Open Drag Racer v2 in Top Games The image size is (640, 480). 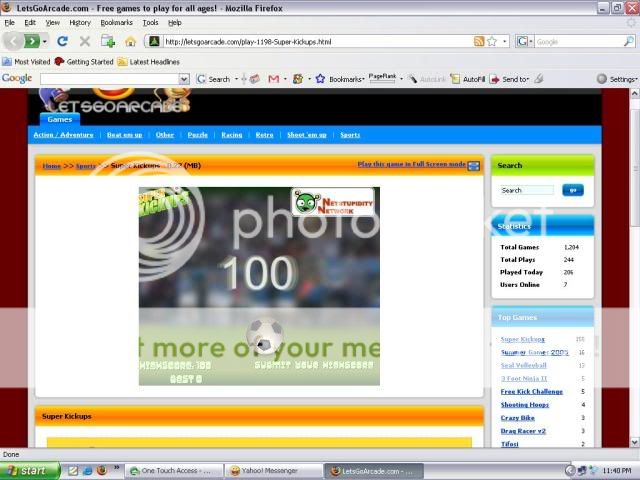pyautogui.click(x=523, y=431)
